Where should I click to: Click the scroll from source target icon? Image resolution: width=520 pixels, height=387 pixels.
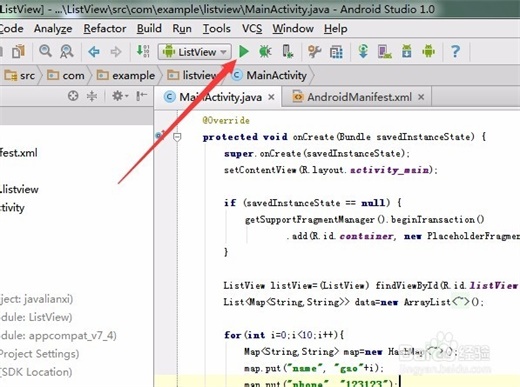pyautogui.click(x=73, y=96)
